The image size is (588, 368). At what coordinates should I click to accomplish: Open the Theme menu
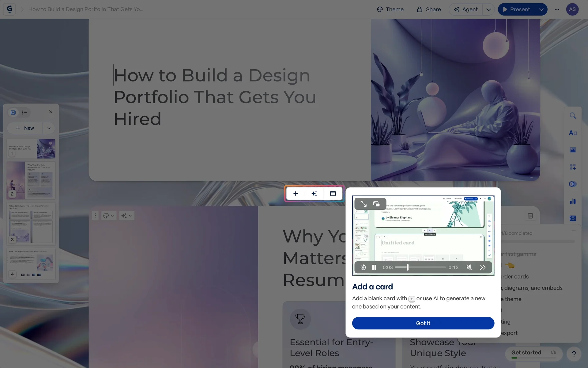click(390, 10)
